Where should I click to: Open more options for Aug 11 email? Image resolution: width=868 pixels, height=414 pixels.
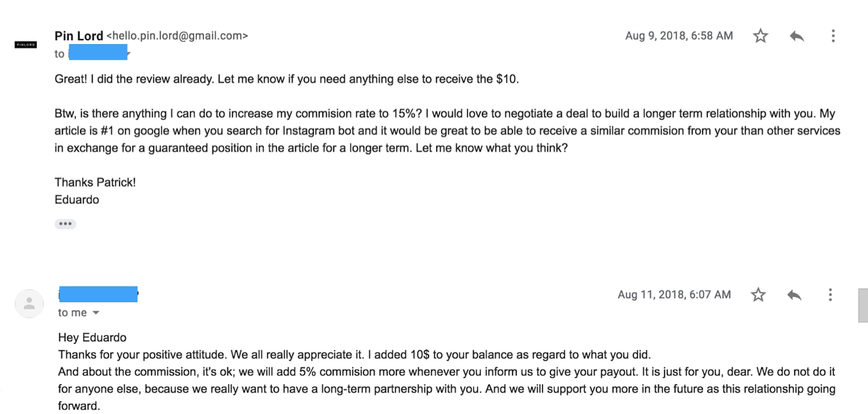[830, 295]
